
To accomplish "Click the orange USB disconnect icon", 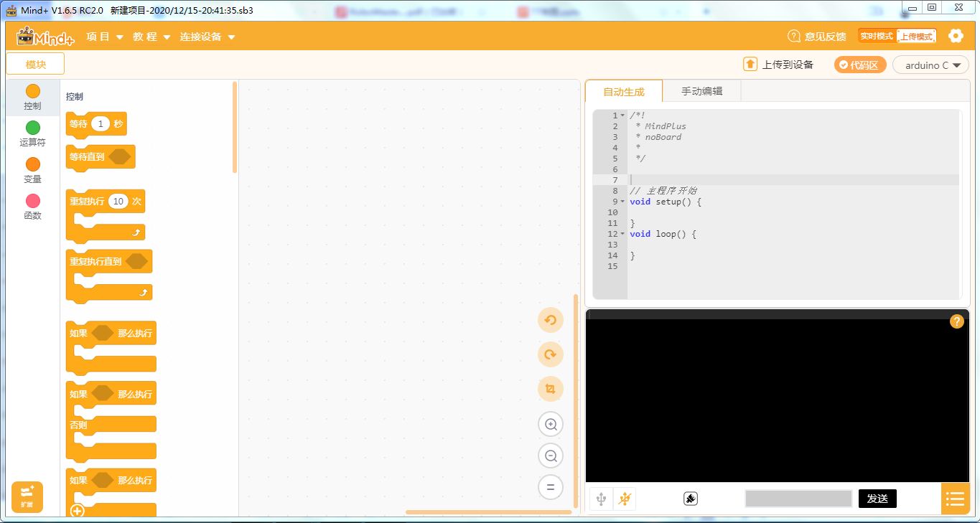I will click(625, 498).
